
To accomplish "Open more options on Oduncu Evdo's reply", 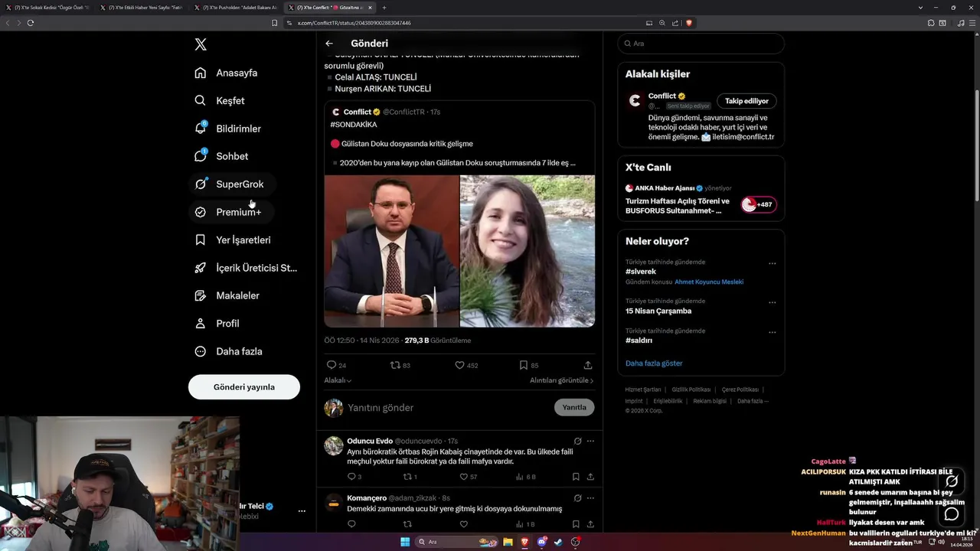I will (x=590, y=441).
